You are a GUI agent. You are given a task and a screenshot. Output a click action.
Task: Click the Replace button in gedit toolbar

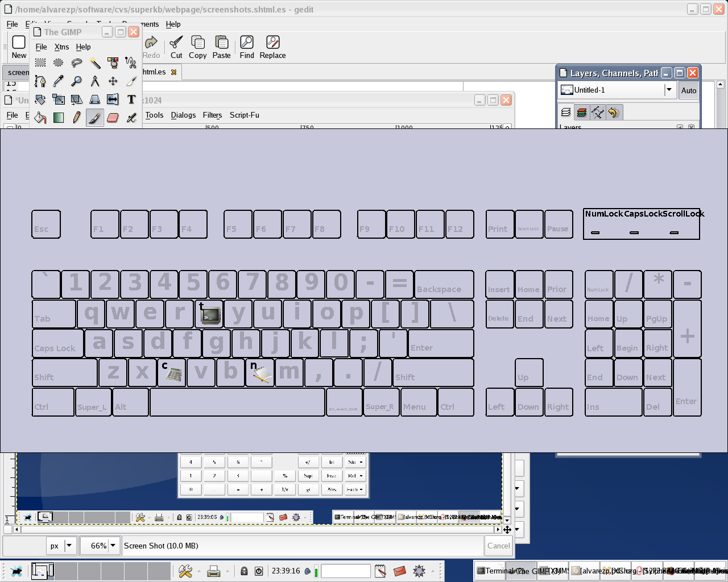pyautogui.click(x=272, y=47)
